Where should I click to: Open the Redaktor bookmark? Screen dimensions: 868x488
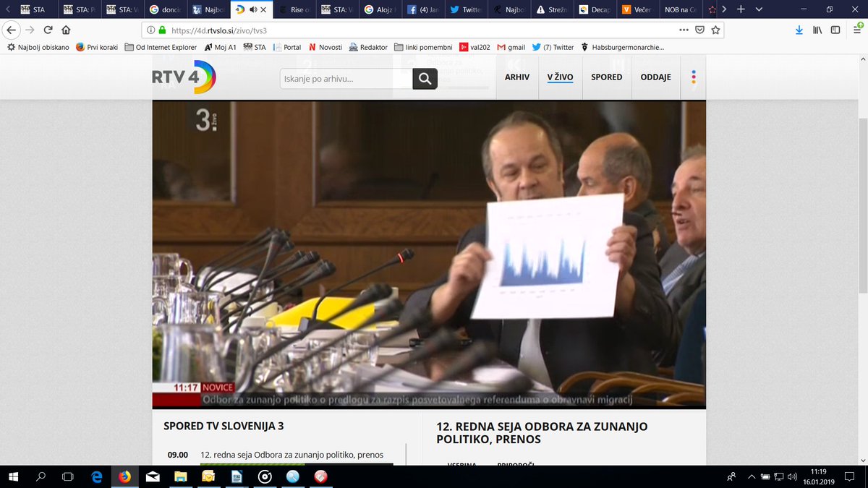368,47
